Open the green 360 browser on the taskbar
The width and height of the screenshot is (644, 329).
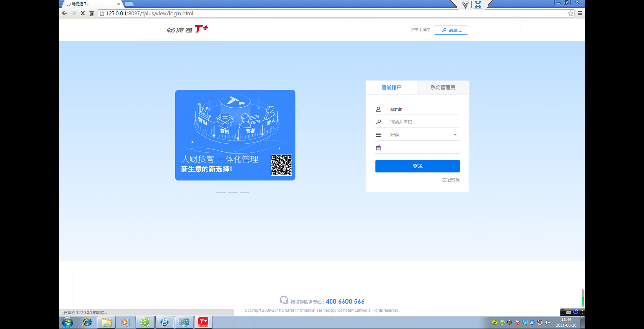click(x=145, y=322)
